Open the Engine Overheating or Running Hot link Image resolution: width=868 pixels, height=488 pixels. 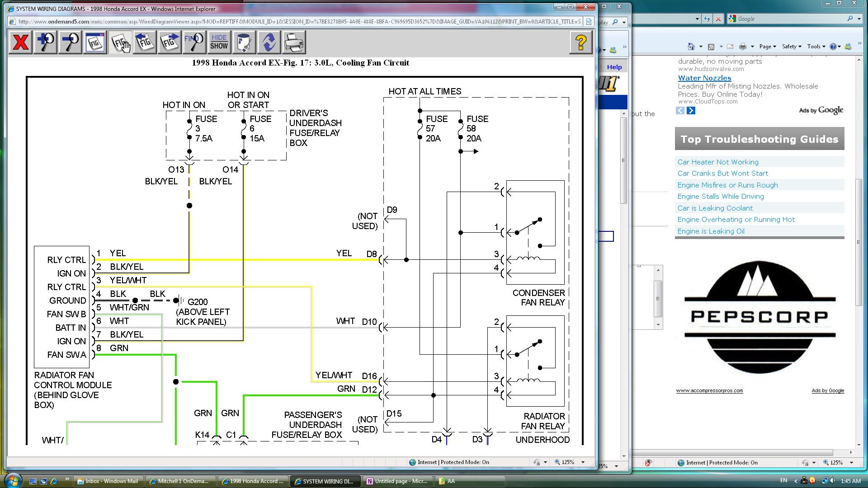pyautogui.click(x=736, y=220)
